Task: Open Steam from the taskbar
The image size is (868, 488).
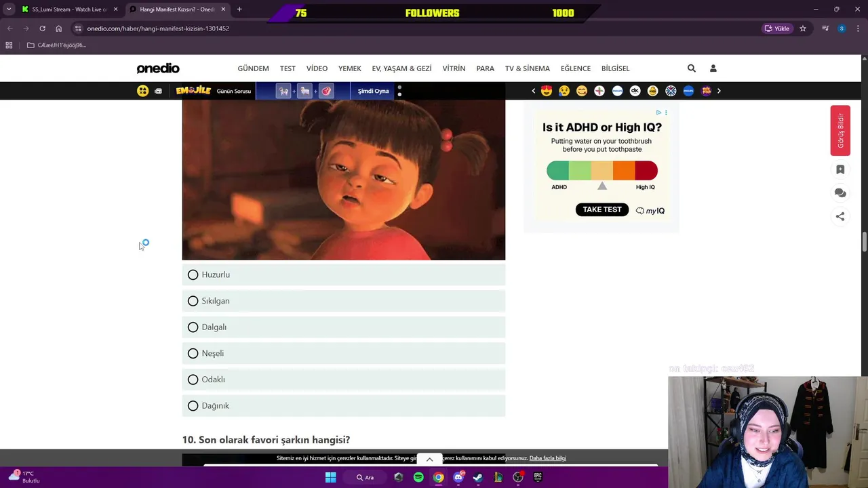Action: (478, 477)
